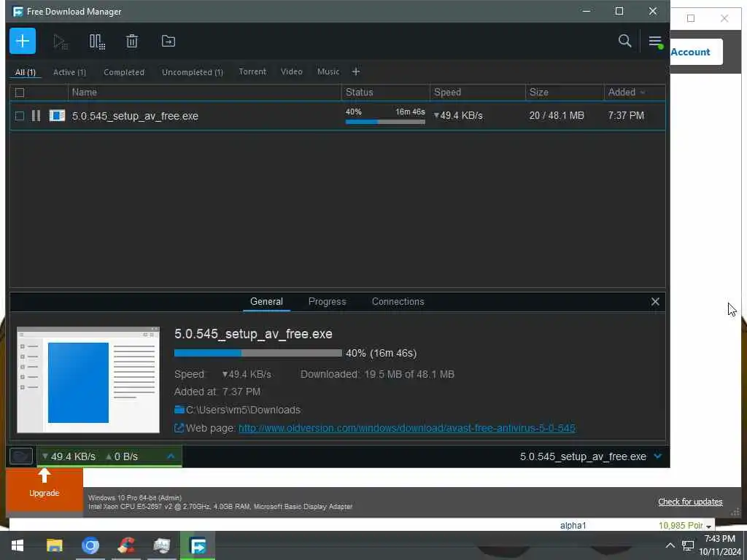Switch to the Progress details tab

(x=328, y=301)
